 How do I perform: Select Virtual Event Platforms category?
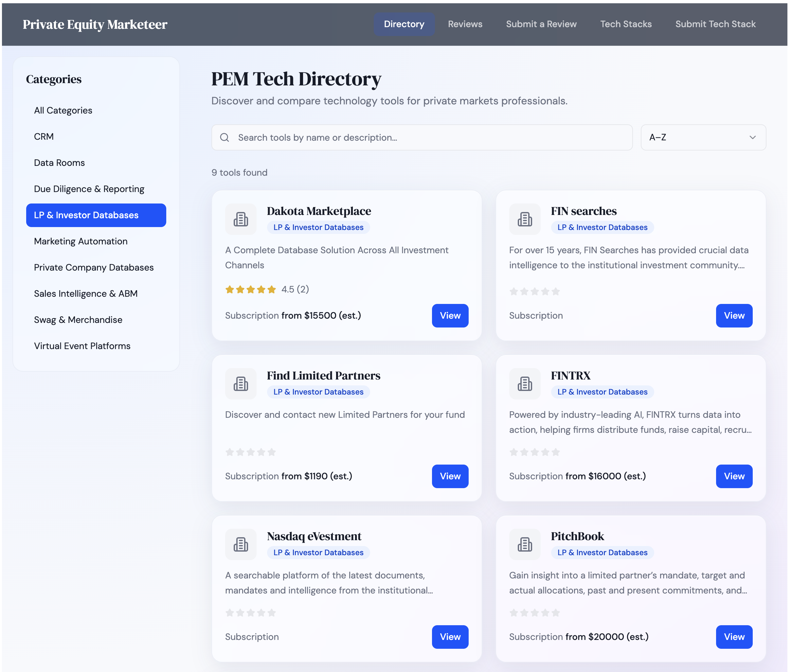tap(96, 346)
